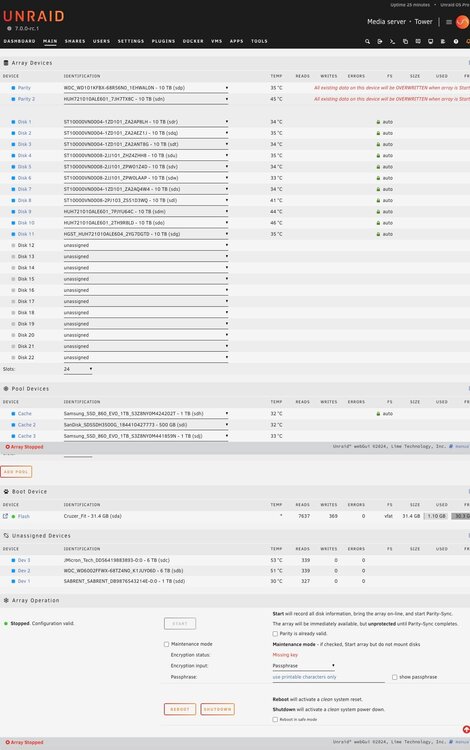Click the external-link icon beside Flash
The height and width of the screenshot is (750, 470).
[5, 516]
